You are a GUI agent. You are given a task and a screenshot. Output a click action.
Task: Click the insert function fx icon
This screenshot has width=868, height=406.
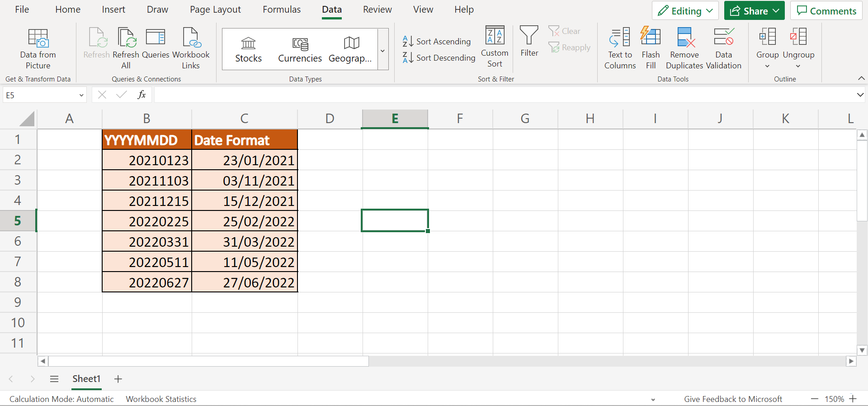click(142, 95)
